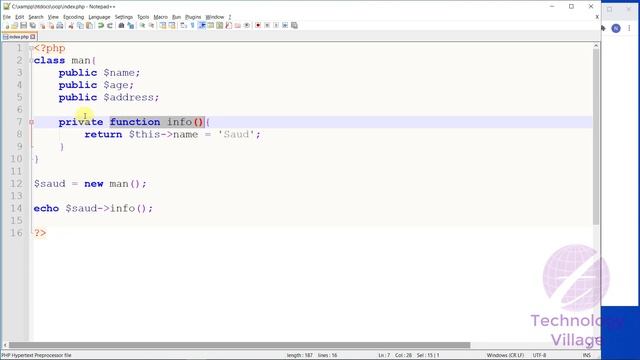Open the Settings menu
The width and height of the screenshot is (640, 360).
[124, 17]
